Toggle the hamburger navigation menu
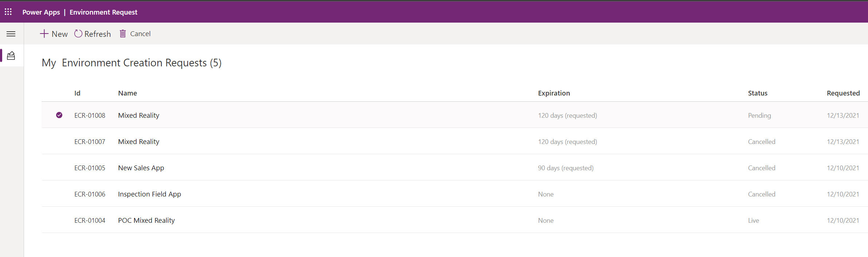Viewport: 868px width, 257px height. (11, 34)
